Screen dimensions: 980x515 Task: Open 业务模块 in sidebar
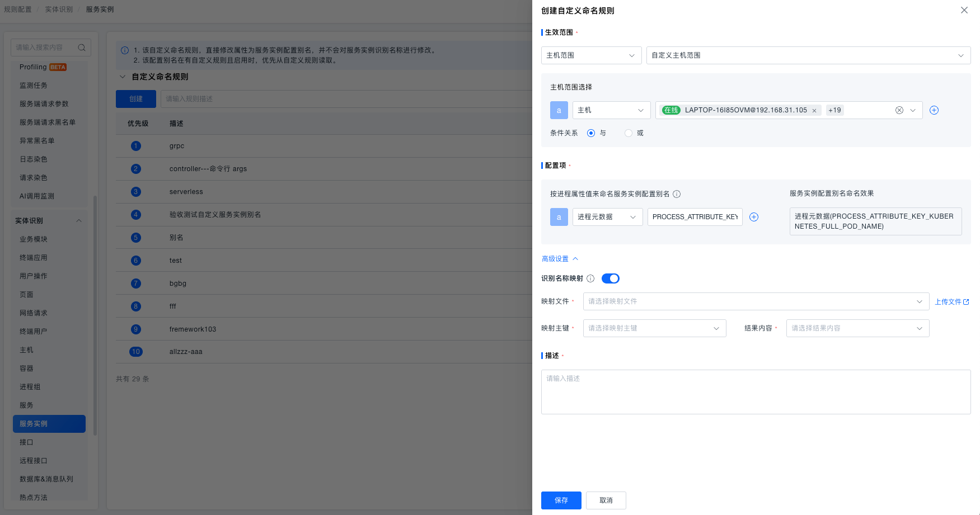[34, 239]
